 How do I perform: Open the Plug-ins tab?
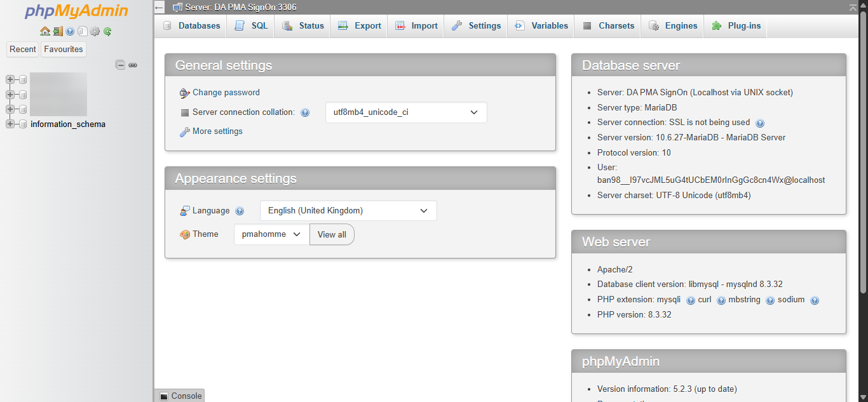click(736, 26)
